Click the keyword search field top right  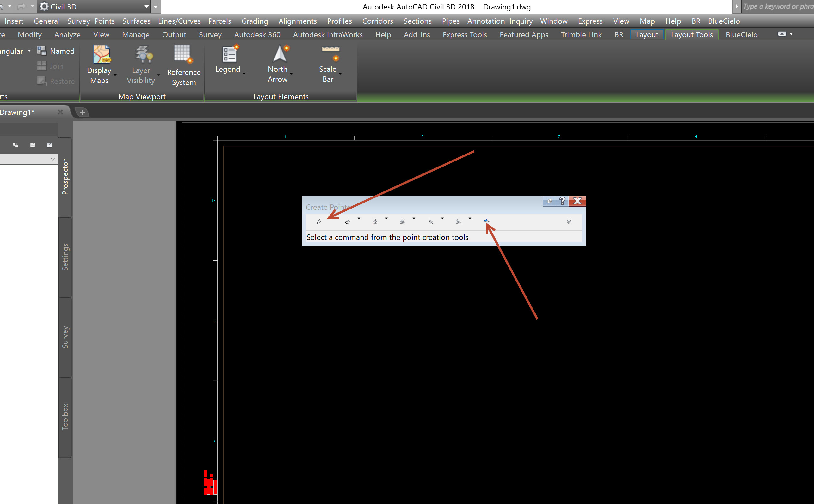[x=777, y=6]
